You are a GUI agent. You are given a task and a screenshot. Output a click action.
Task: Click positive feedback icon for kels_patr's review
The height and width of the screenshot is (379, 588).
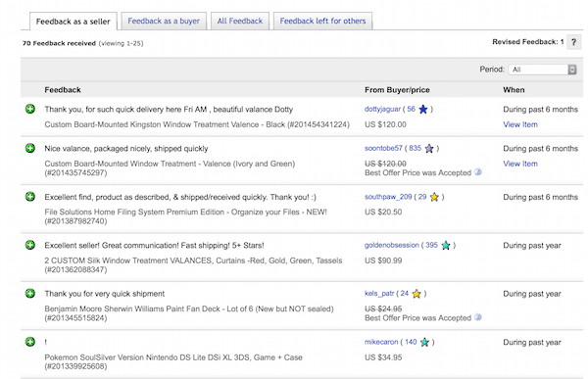(30, 293)
